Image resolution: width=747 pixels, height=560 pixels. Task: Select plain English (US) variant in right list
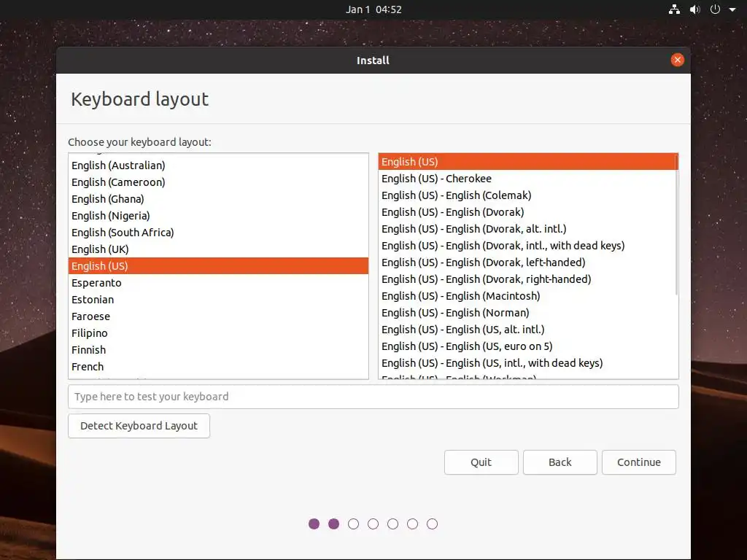coord(527,161)
